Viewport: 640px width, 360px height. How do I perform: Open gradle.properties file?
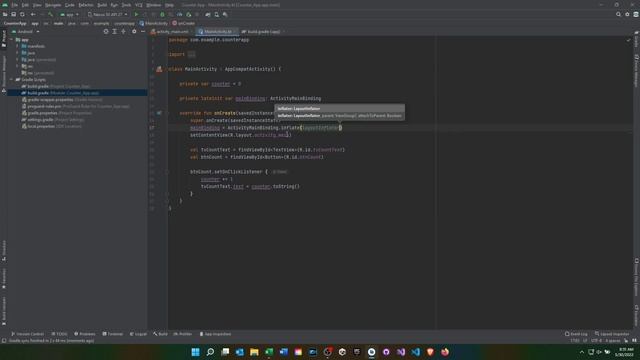[x=57, y=113]
